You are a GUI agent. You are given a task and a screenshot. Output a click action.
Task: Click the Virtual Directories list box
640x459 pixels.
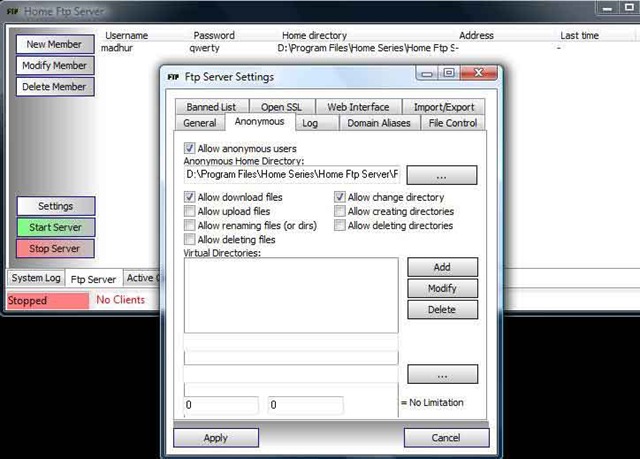(x=291, y=295)
